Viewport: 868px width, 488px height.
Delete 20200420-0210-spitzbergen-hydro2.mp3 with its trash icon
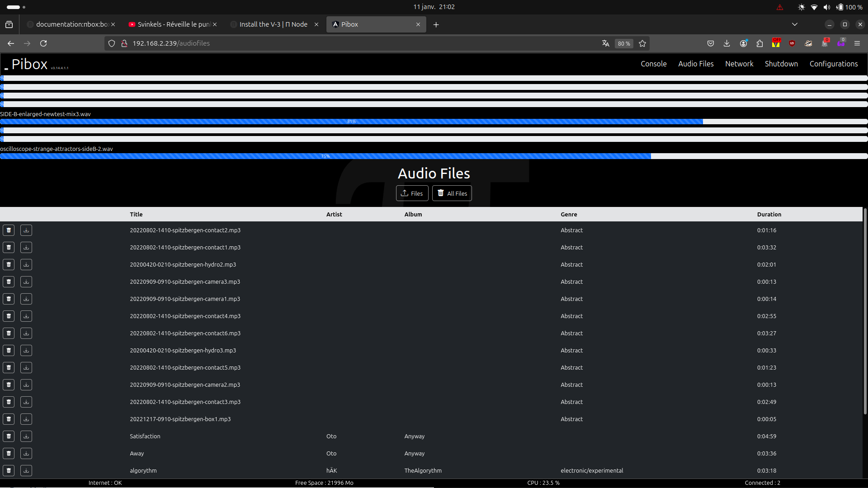9,265
